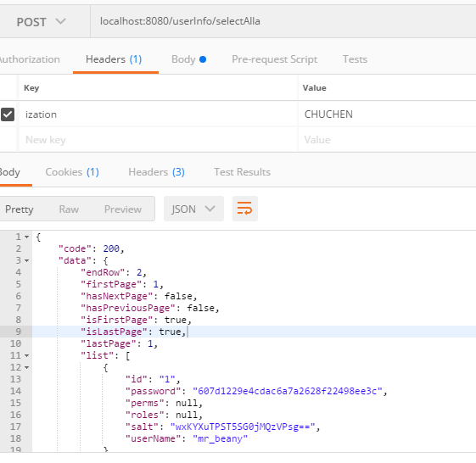The image size is (476, 463).
Task: View the response Headers (3) tab
Action: coord(156,172)
